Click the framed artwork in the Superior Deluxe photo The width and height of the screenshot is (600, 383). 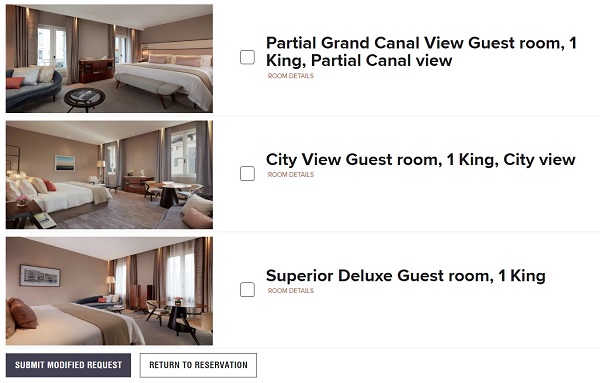[40, 275]
